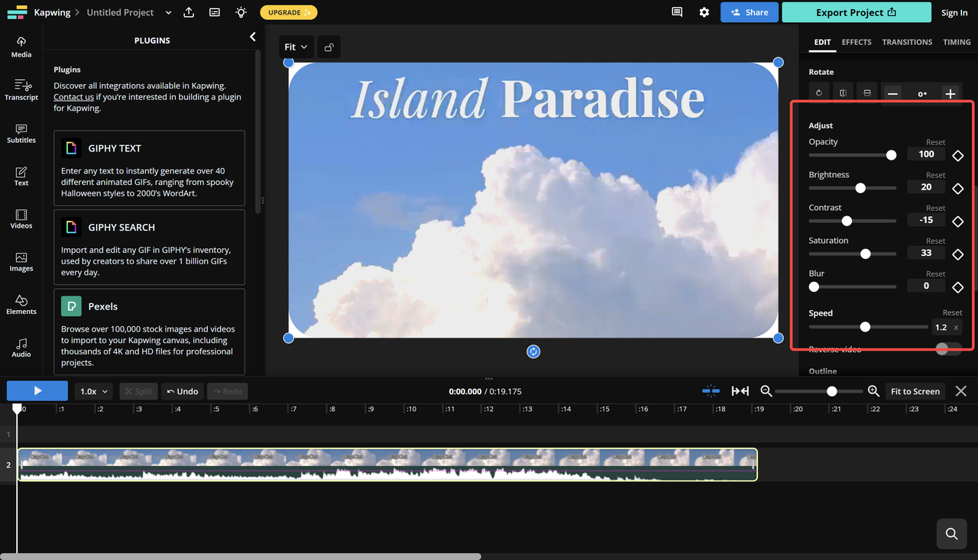Expand the Untitled Project name dropdown

point(167,12)
